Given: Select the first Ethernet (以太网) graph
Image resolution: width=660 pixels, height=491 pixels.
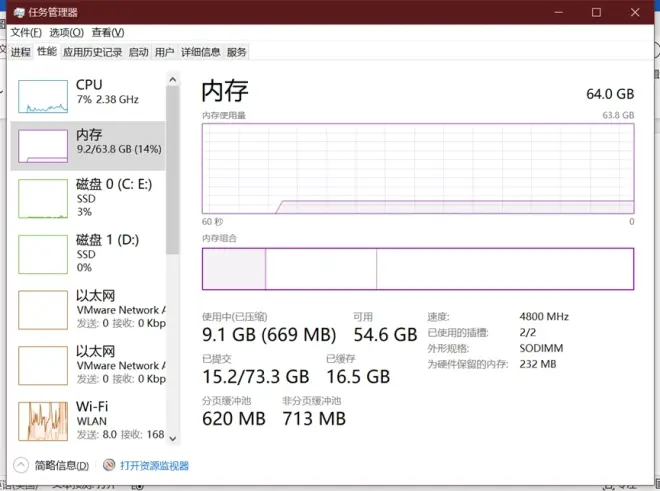Looking at the screenshot, I should [44, 310].
